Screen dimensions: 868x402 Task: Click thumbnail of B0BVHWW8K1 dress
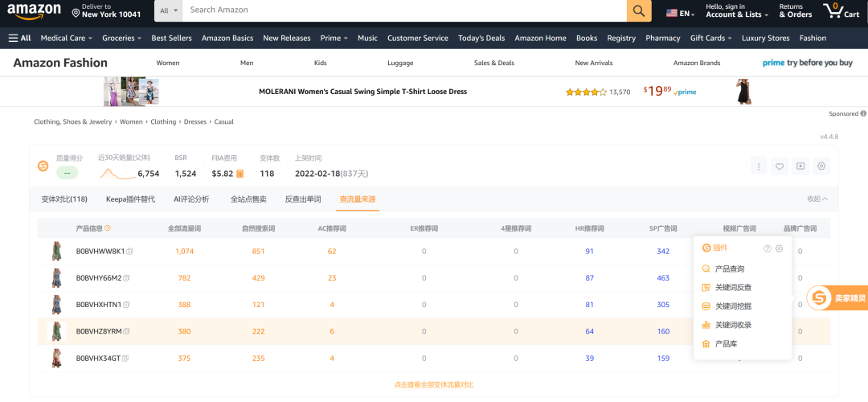56,252
